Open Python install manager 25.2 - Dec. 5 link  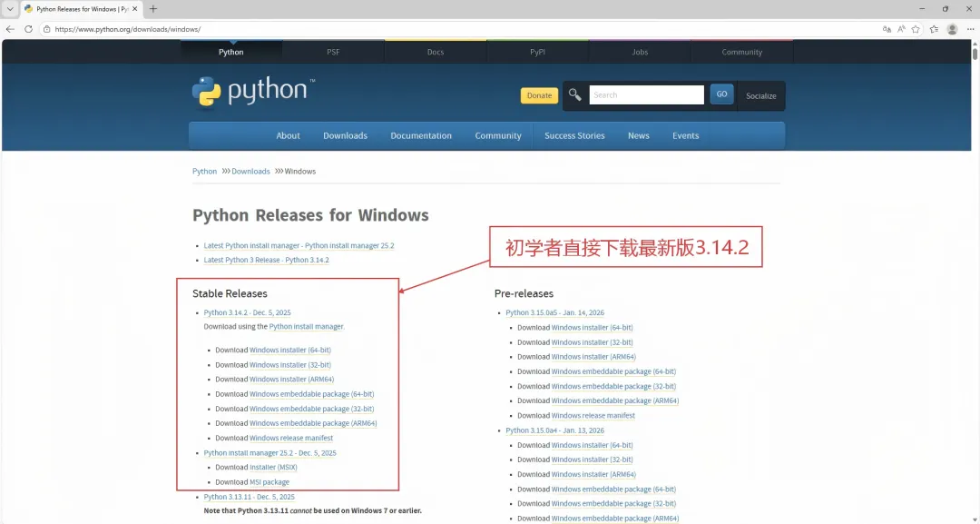click(x=270, y=453)
